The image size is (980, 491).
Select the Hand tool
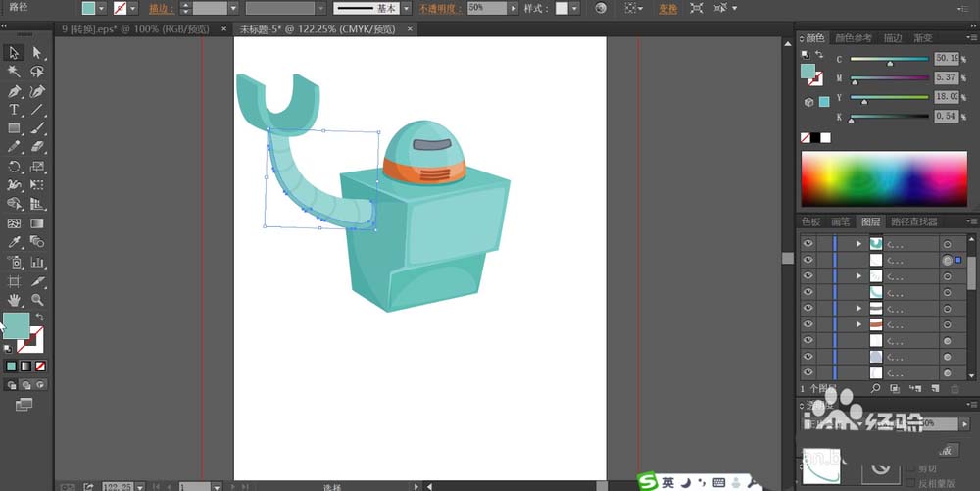(15, 299)
